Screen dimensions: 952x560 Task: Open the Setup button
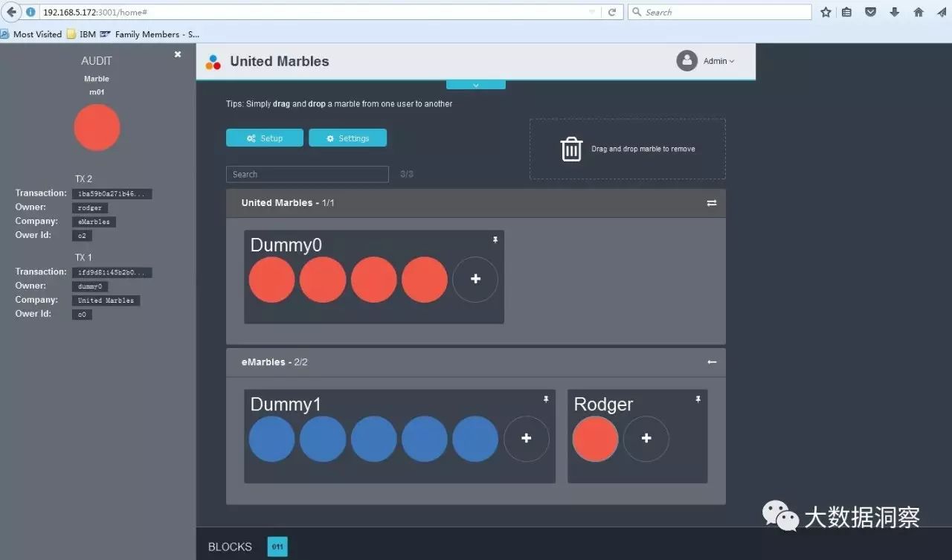pos(265,138)
